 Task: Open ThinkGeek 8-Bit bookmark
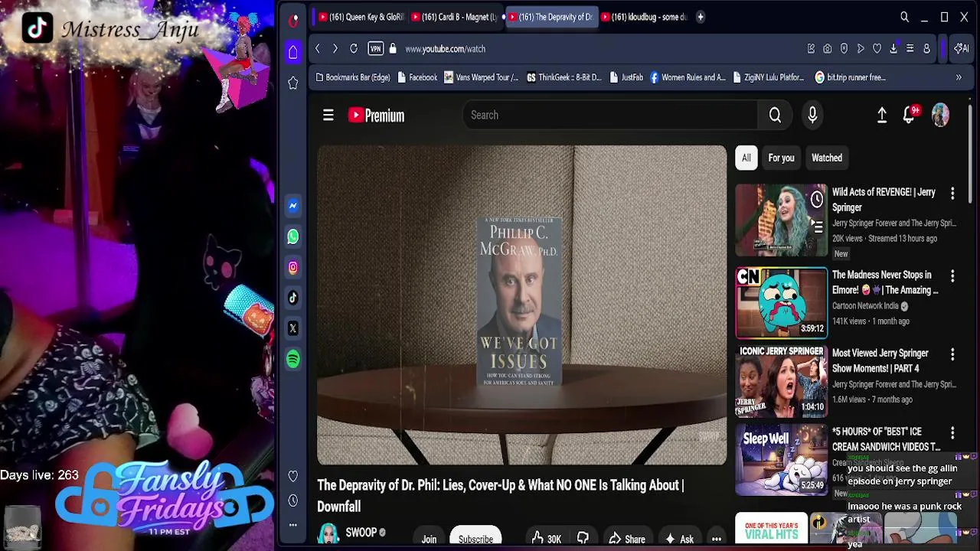coord(563,77)
